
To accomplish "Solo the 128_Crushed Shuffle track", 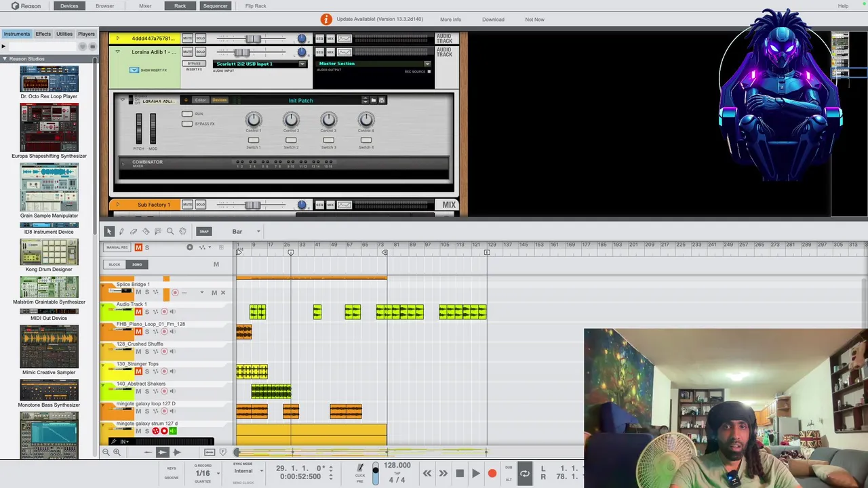I will coord(146,351).
